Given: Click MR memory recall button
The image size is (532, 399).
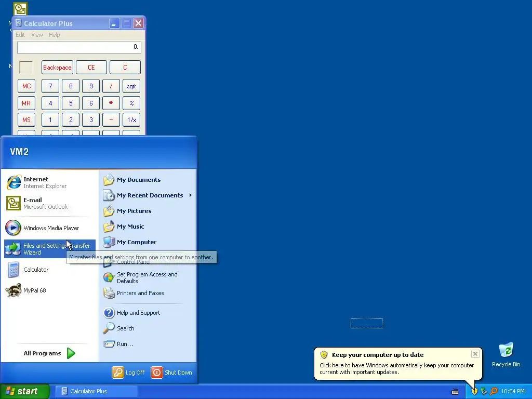Looking at the screenshot, I should [x=26, y=103].
